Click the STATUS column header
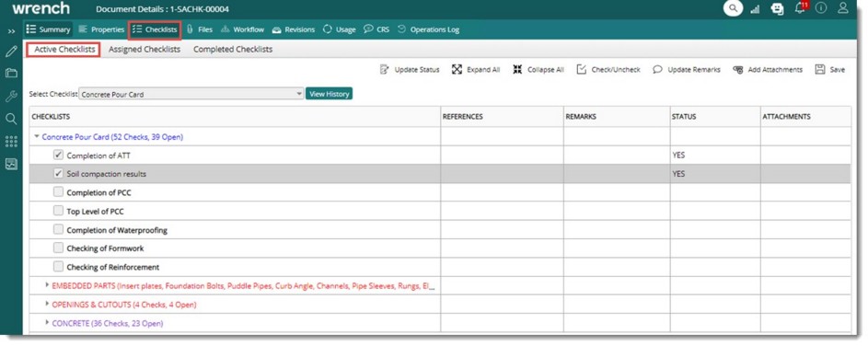 pyautogui.click(x=715, y=117)
